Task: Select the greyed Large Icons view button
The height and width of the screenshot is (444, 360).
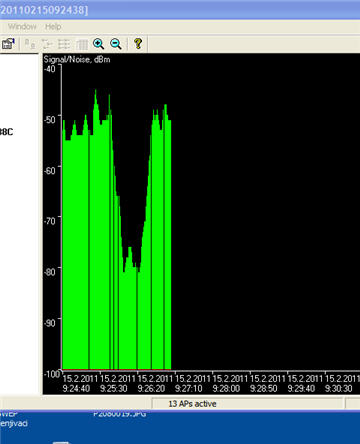Action: 30,44
